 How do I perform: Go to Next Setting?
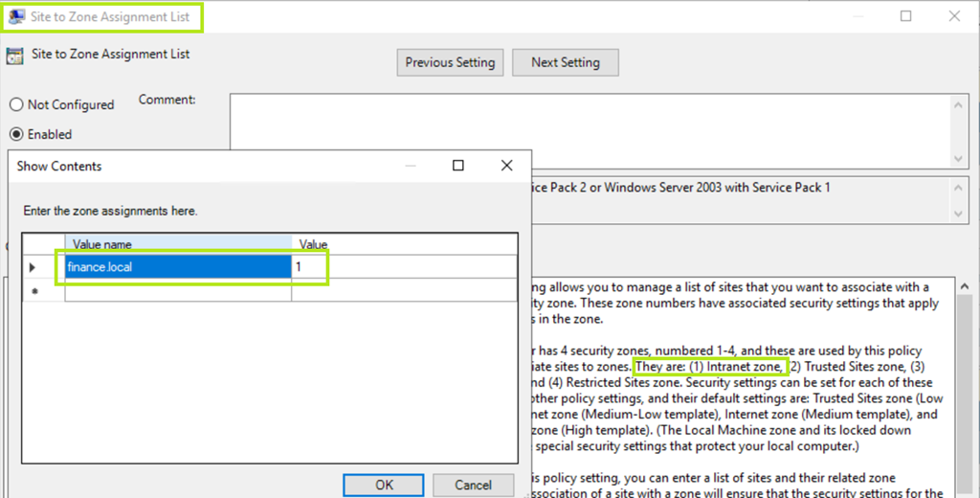(565, 62)
